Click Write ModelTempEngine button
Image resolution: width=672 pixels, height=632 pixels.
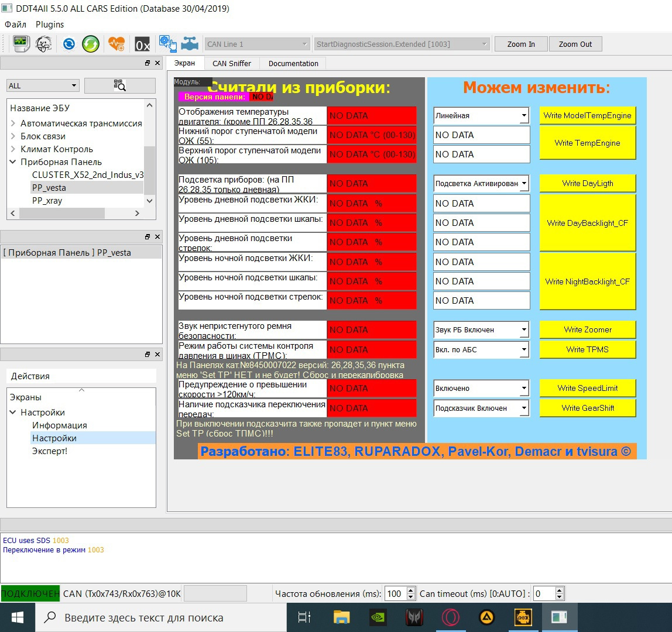(587, 115)
